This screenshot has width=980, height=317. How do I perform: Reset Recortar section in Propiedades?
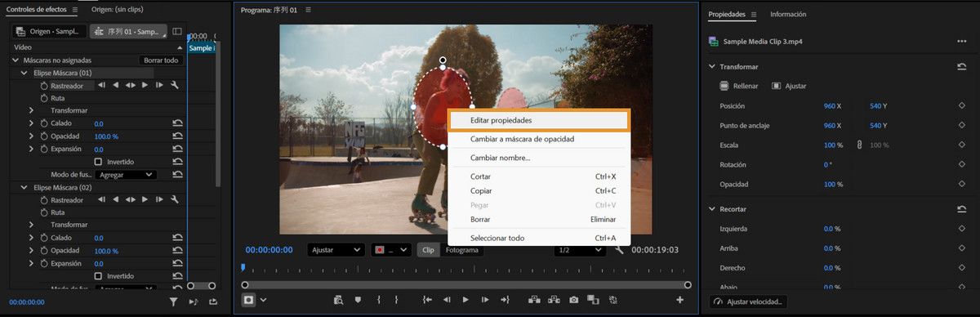click(x=961, y=209)
